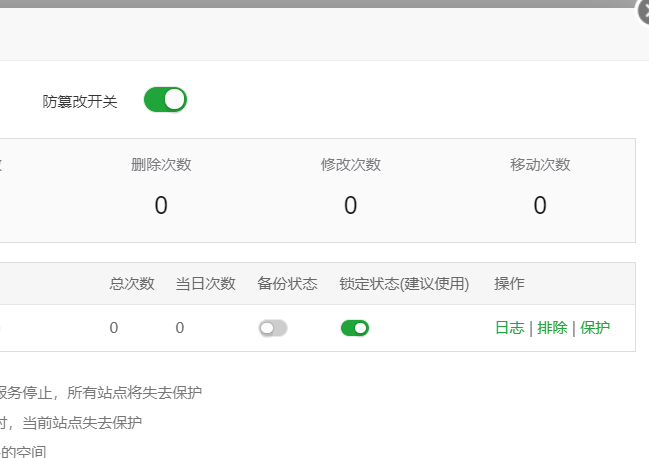
Task: Close the dialog with the X icon
Action: tap(643, 10)
